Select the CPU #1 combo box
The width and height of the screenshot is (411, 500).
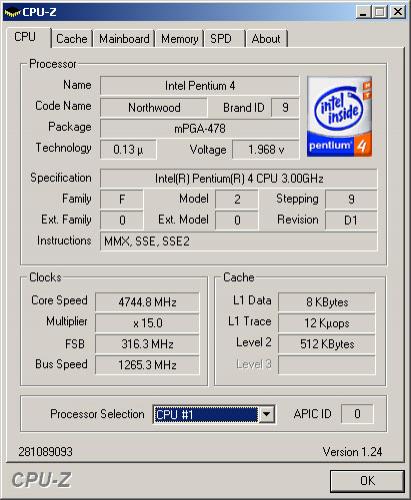pos(214,414)
